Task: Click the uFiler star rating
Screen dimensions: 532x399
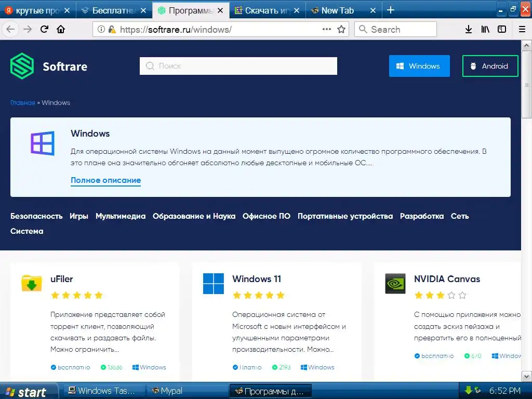Action: [77, 295]
